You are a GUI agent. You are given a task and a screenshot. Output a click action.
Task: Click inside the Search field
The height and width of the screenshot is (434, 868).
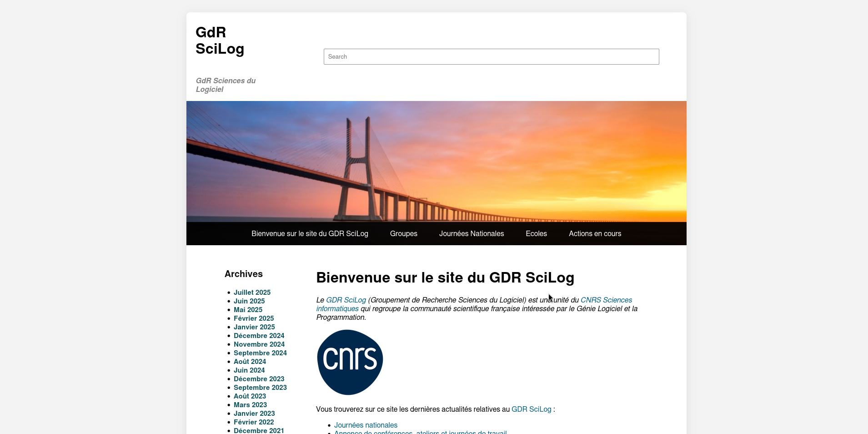point(491,57)
